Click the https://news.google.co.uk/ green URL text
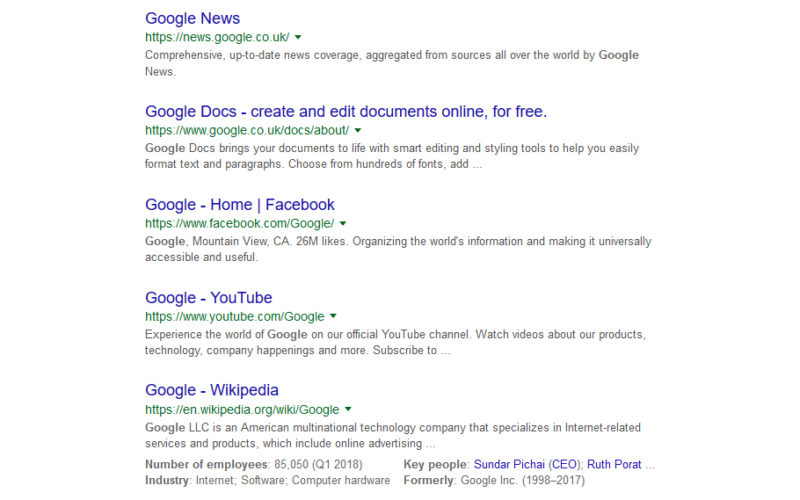 point(217,37)
